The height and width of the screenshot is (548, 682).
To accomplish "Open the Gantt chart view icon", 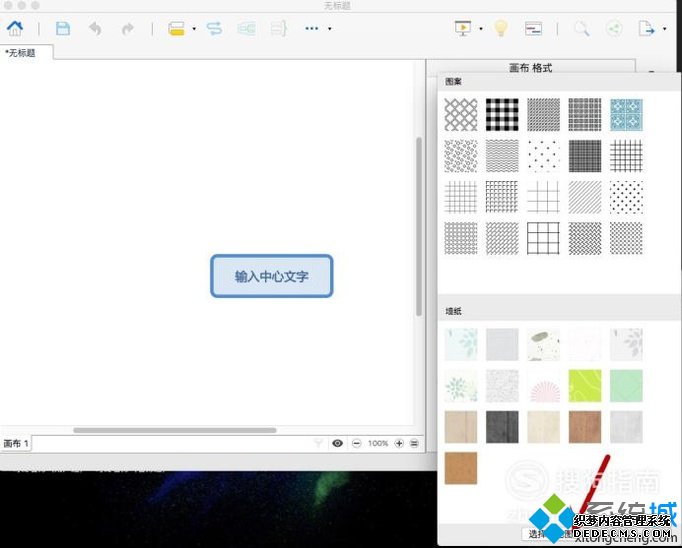I will (533, 29).
